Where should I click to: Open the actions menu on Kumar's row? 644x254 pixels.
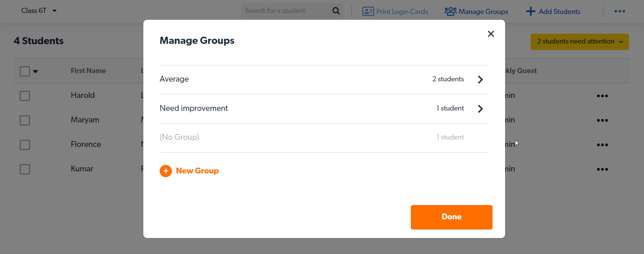point(602,169)
